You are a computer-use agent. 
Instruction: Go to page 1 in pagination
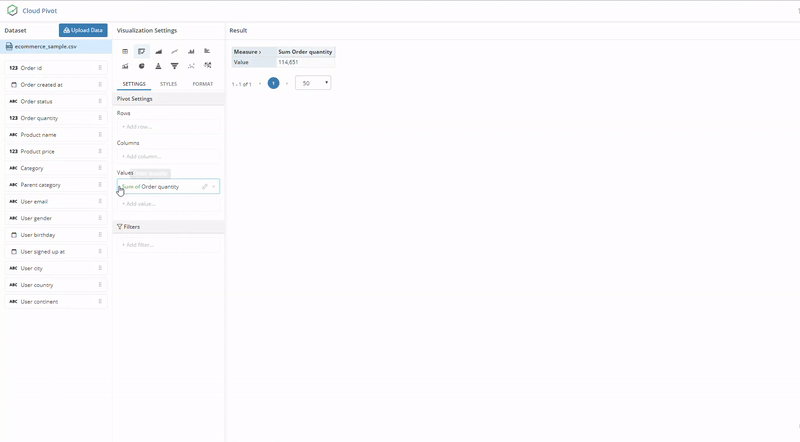(273, 84)
